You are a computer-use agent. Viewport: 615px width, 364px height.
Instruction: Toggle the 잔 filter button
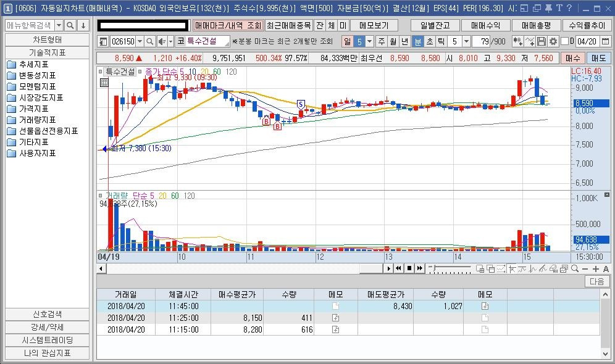point(320,25)
